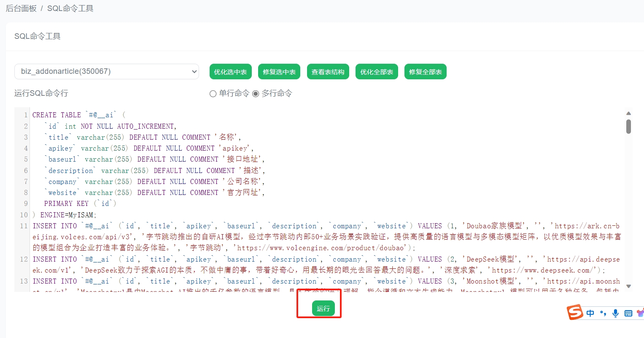The height and width of the screenshot is (338, 644).
Task: Go to 后台面板 breadcrumb link
Action: [x=21, y=8]
